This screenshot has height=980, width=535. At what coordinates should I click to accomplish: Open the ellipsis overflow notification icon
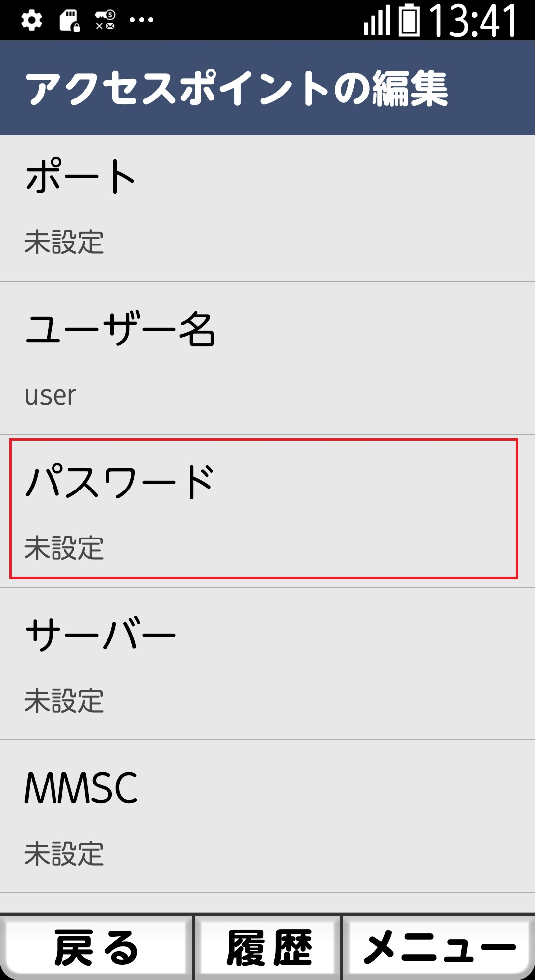click(140, 20)
